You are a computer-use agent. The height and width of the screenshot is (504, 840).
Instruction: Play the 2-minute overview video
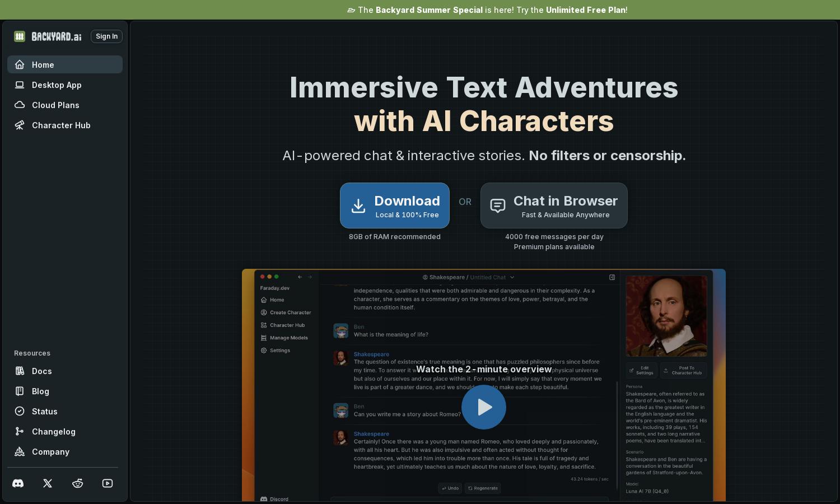click(484, 407)
